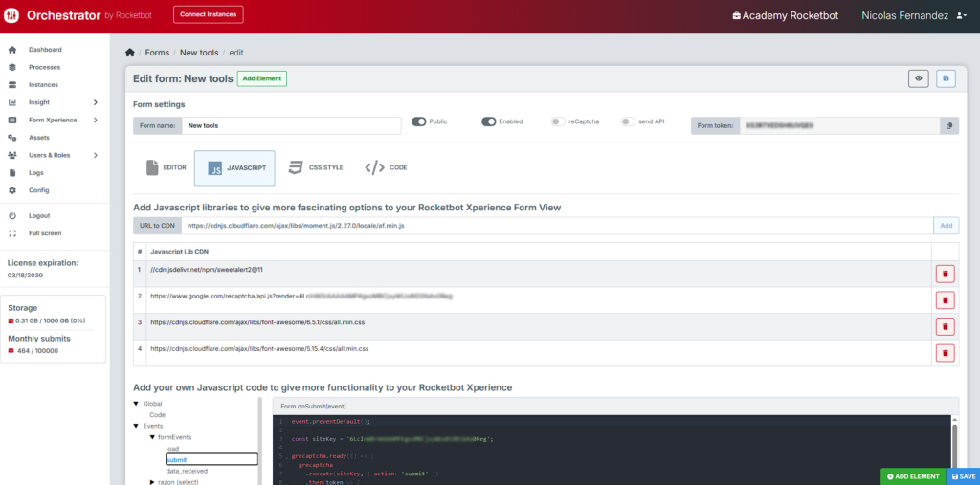Viewport: 980px width, 485px height.
Task: Expand the Insight sidebar menu
Action: (x=95, y=102)
